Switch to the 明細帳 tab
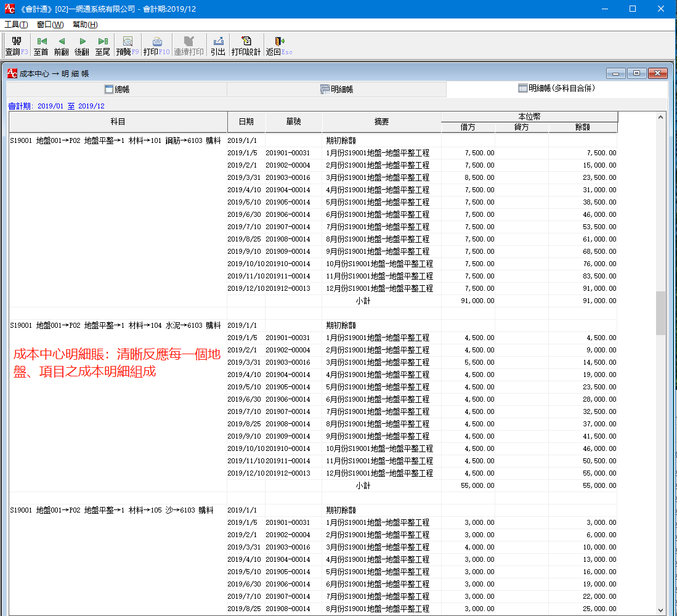This screenshot has height=616, width=677. 336,90
